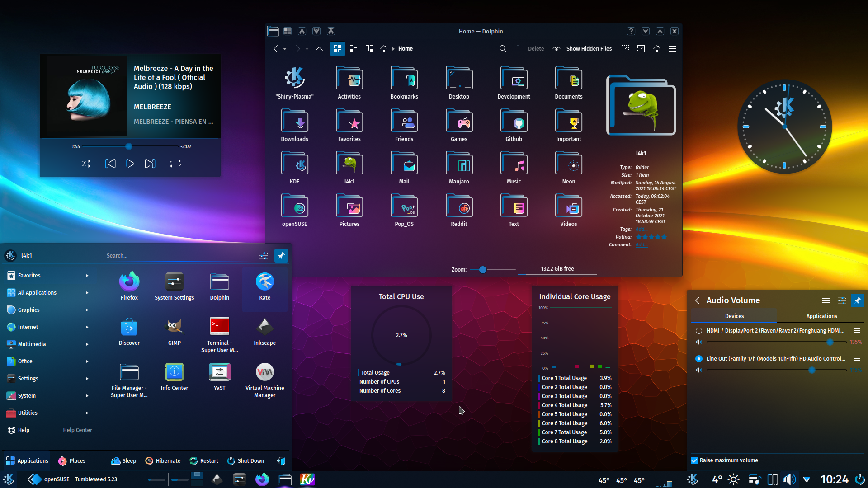
Task: Expand Dolphin forward history dropdown
Action: pyautogui.click(x=307, y=49)
